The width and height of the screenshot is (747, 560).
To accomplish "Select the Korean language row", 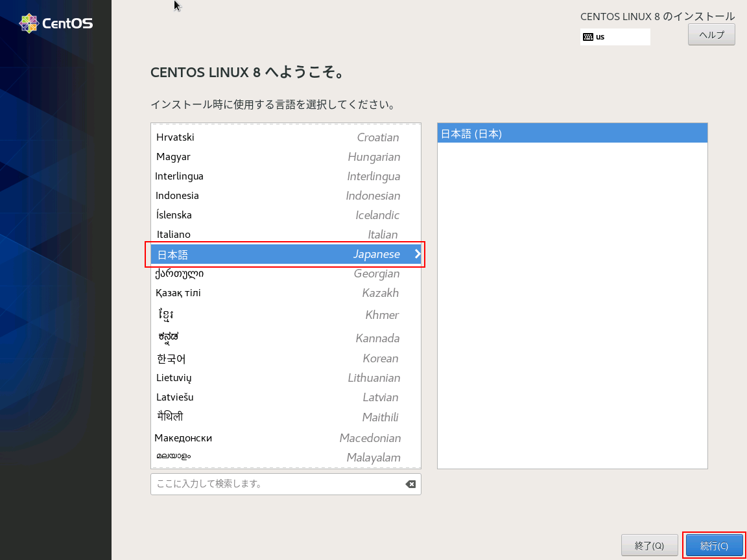I will click(285, 358).
